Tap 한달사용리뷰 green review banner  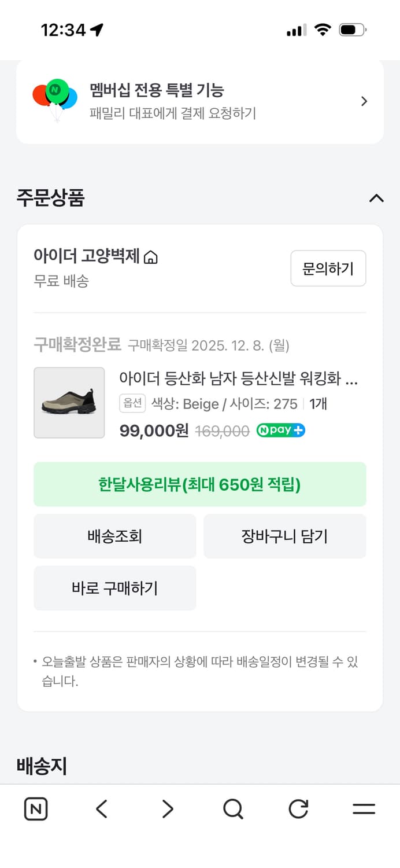[200, 484]
